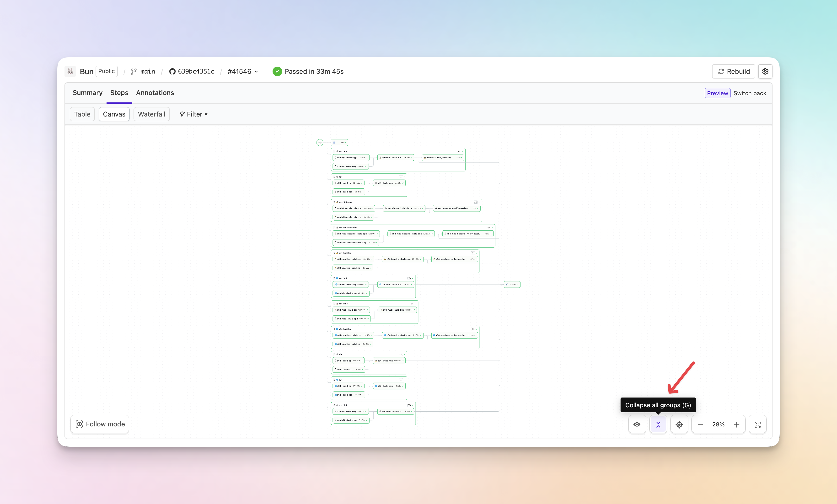Expand the #41546 build number dropdown

[256, 71]
